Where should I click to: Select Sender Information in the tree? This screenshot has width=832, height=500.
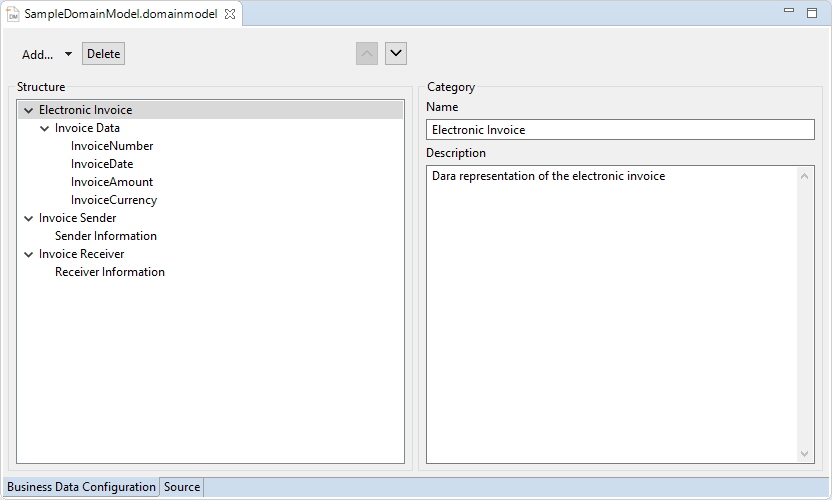[x=106, y=236]
